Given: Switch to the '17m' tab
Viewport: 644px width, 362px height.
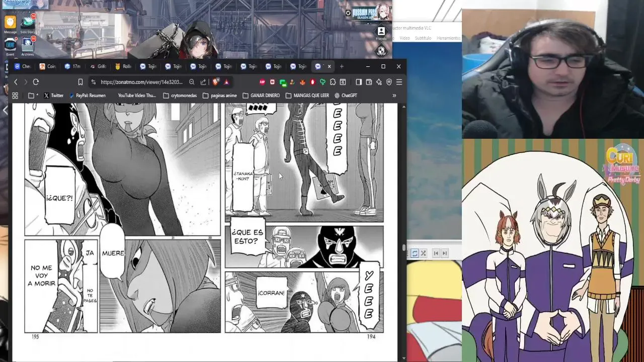Looking at the screenshot, I should (73, 66).
